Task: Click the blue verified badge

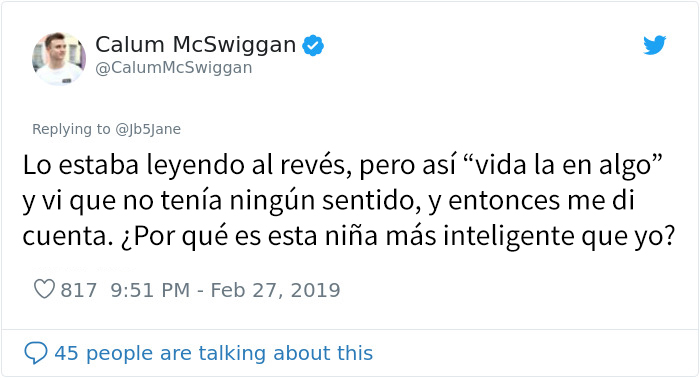Action: click(x=313, y=45)
